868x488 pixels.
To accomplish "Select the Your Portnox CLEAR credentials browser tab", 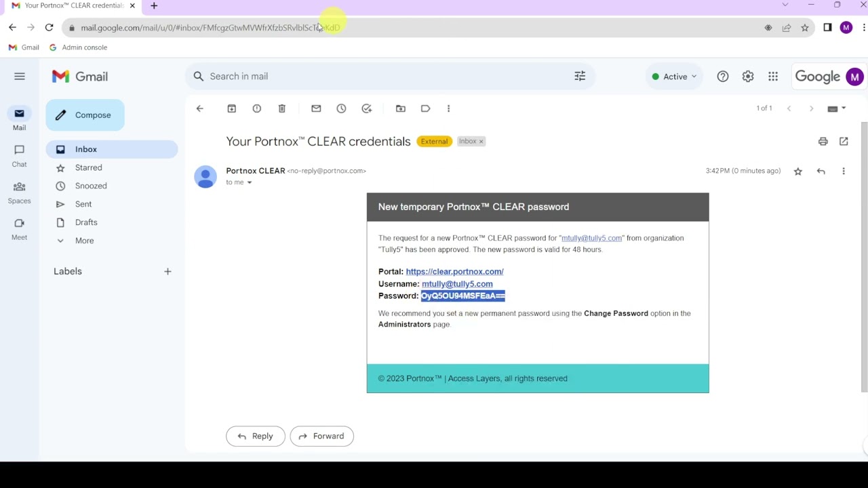I will pos(73,5).
